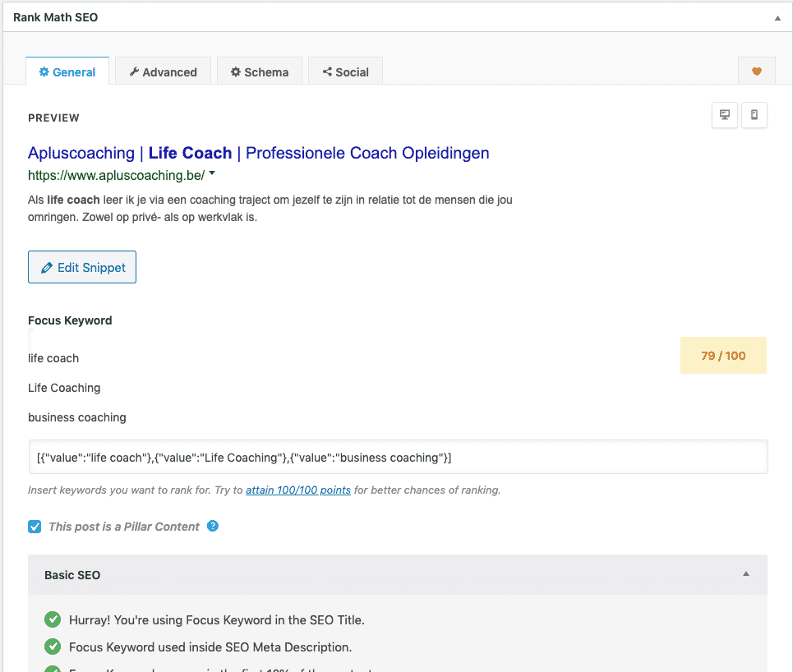Click the 'PREVIEW' section heading

tap(53, 117)
